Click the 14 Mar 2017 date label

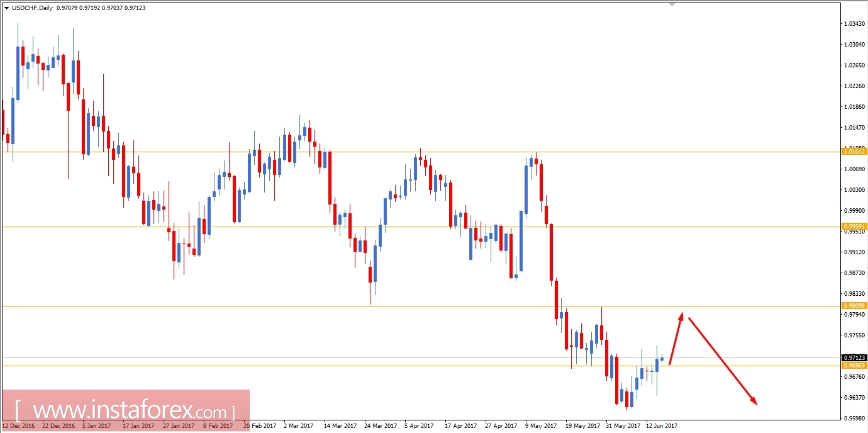(340, 426)
